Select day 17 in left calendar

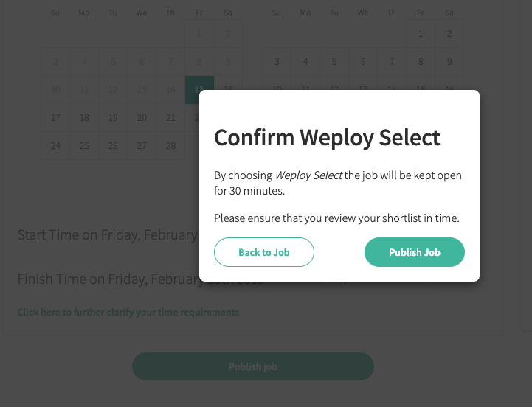click(55, 118)
